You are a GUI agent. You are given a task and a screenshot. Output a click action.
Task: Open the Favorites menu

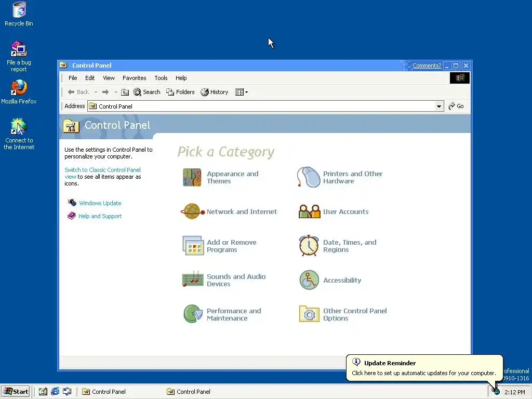tap(135, 78)
